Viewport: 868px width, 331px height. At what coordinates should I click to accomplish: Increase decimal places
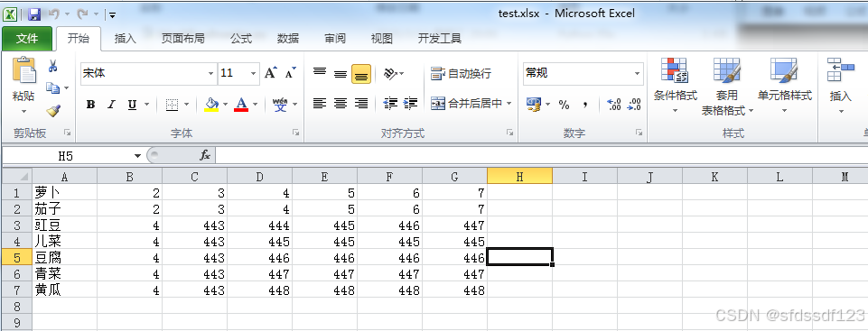613,105
